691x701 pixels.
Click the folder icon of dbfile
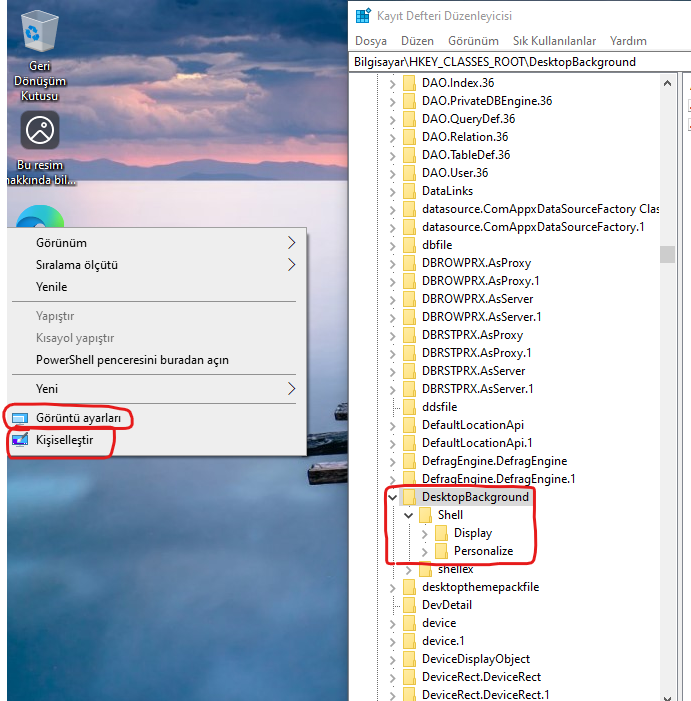[x=409, y=245]
